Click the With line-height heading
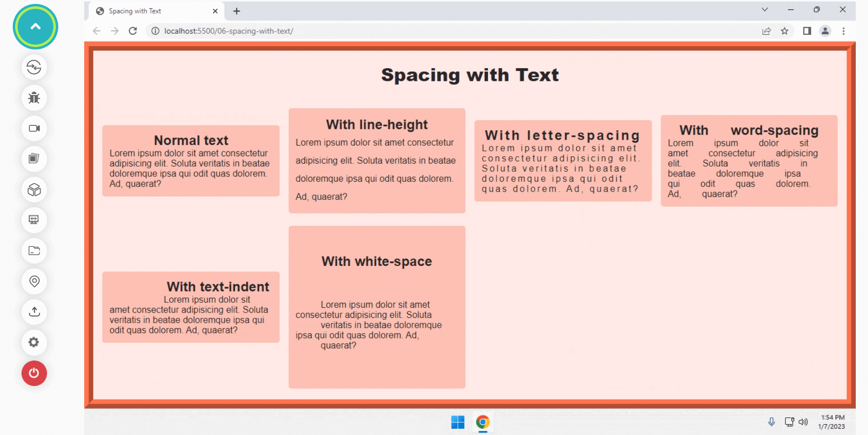868x435 pixels. 377,124
